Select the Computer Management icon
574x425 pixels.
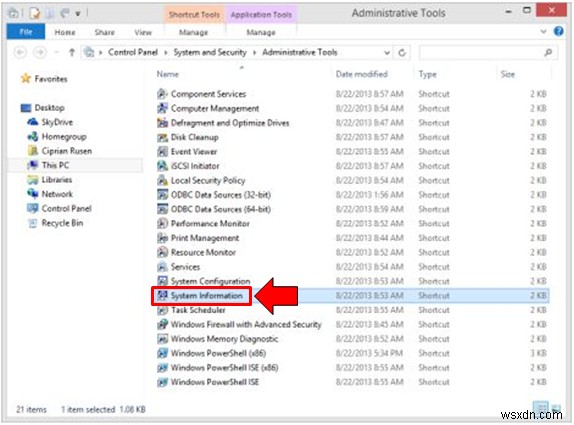[162, 108]
